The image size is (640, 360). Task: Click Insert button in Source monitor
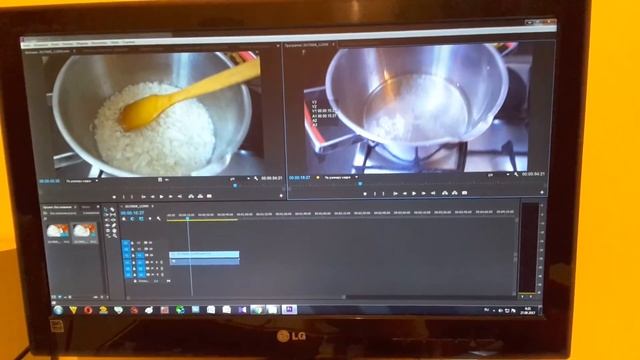[191, 196]
